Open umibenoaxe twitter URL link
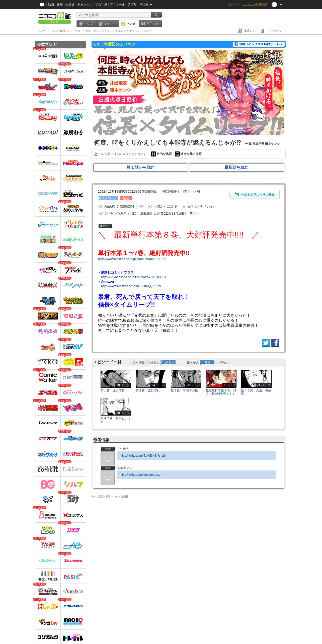The image size is (322, 644). click(x=140, y=475)
